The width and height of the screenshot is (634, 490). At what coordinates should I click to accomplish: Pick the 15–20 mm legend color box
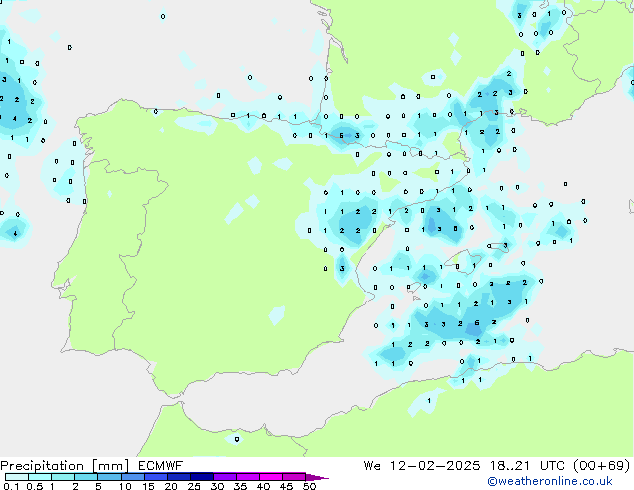tap(155, 477)
